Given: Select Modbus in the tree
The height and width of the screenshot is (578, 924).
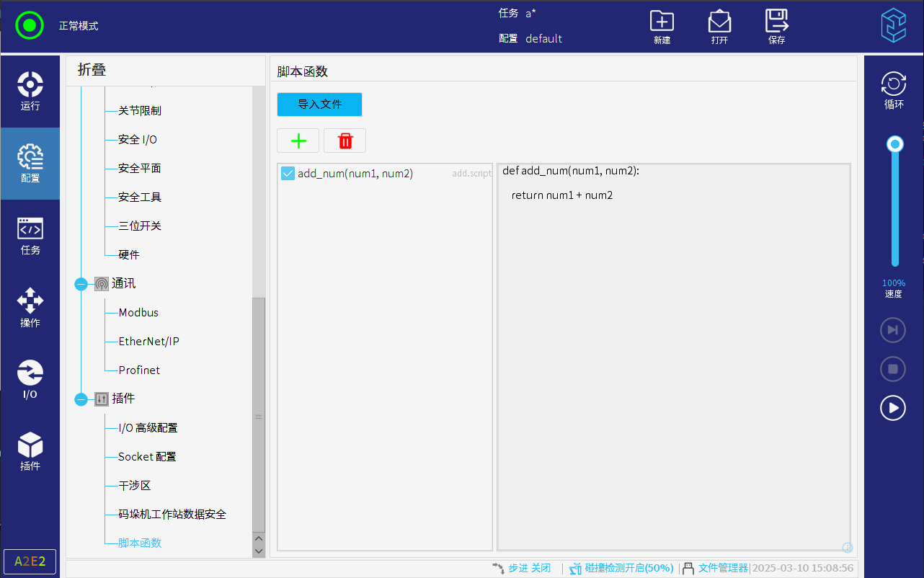Looking at the screenshot, I should pyautogui.click(x=138, y=313).
